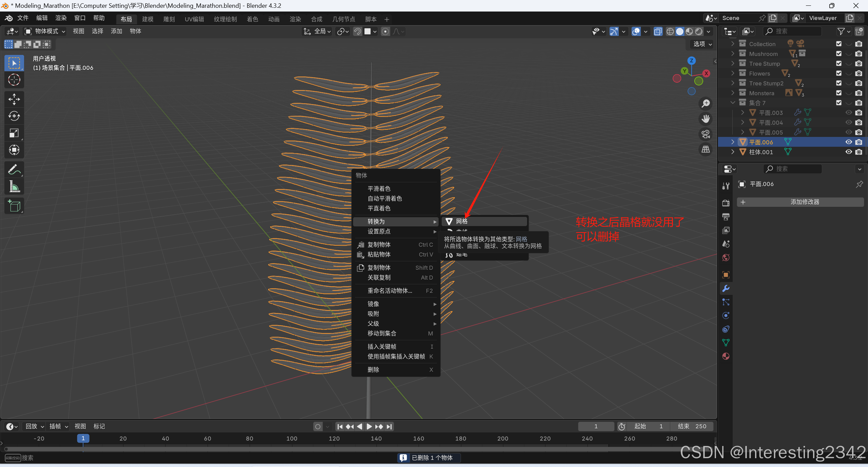
Task: Click the Add Cube tool
Action: pos(14,206)
